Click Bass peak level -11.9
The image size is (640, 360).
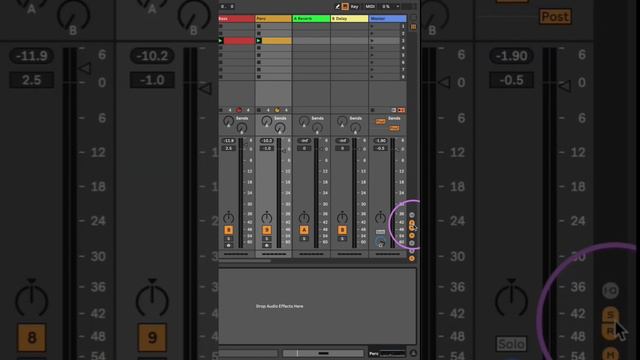click(x=229, y=141)
